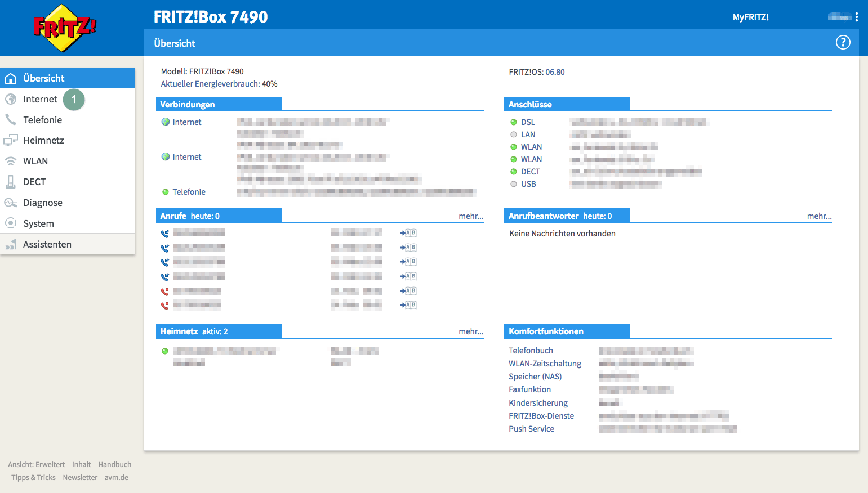Open Kindersicherung link

click(538, 403)
